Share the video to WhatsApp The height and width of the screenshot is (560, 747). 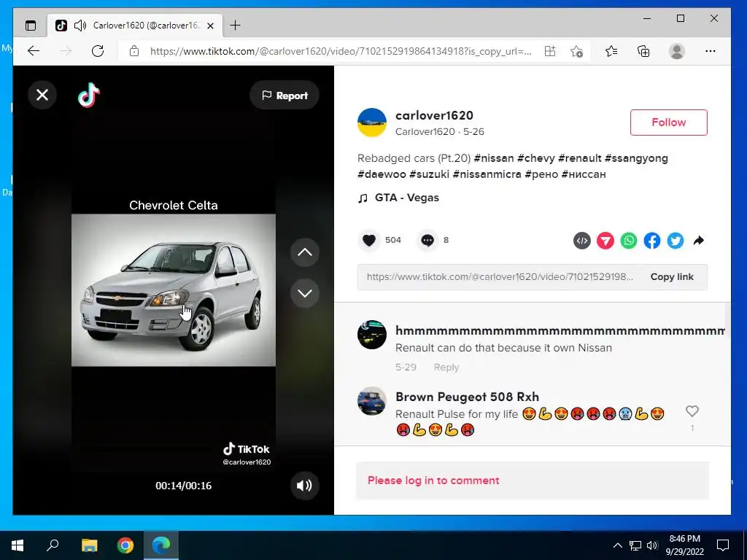(628, 241)
